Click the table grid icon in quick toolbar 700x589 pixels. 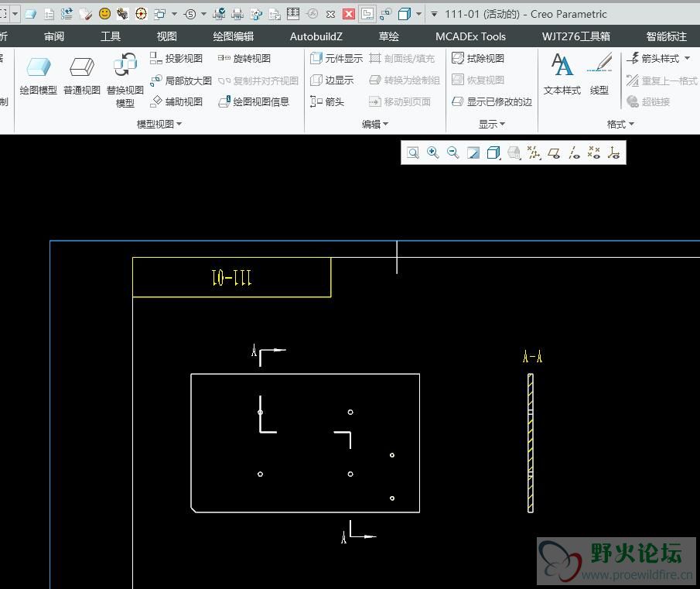tap(293, 14)
